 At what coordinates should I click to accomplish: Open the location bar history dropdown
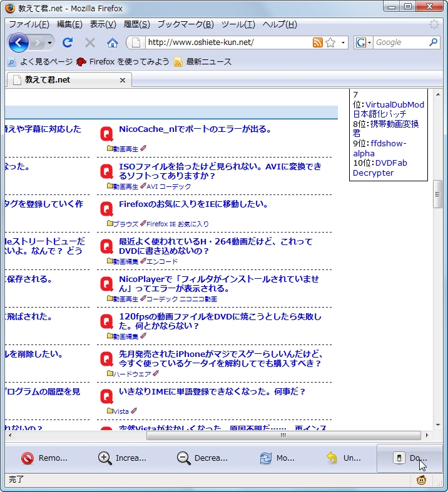tap(343, 43)
